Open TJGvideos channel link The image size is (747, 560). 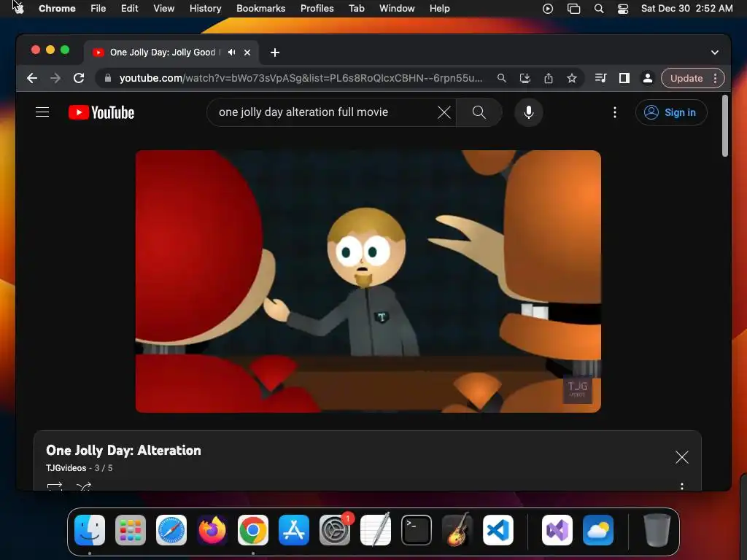[x=66, y=468]
